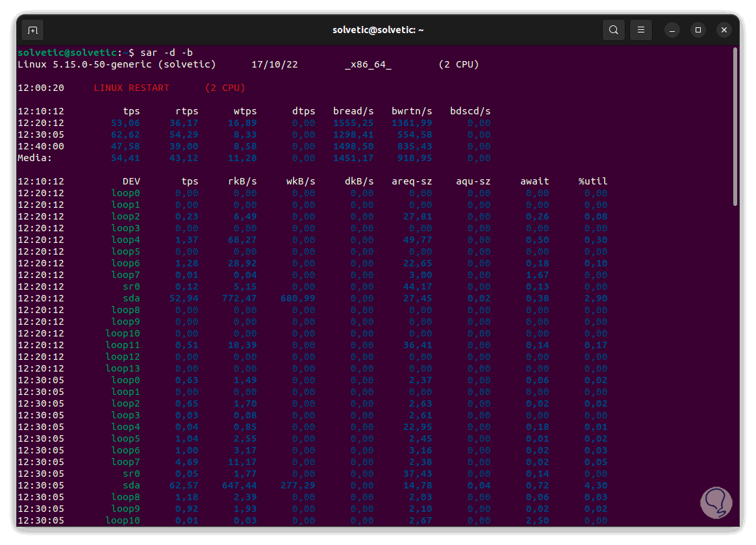Click the %util value 4,30

596,486
